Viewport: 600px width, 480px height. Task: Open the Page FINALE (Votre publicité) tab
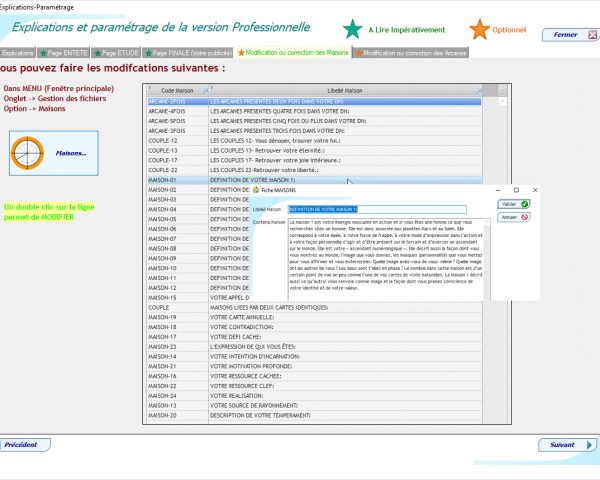pyautogui.click(x=188, y=53)
